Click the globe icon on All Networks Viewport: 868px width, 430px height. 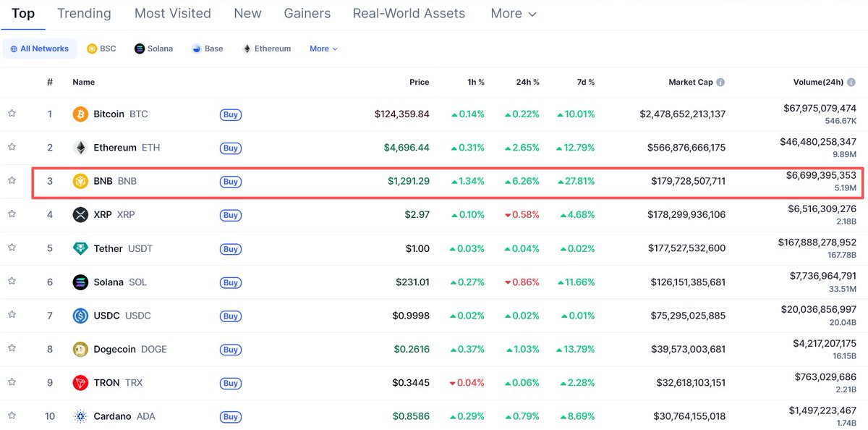pyautogui.click(x=14, y=49)
